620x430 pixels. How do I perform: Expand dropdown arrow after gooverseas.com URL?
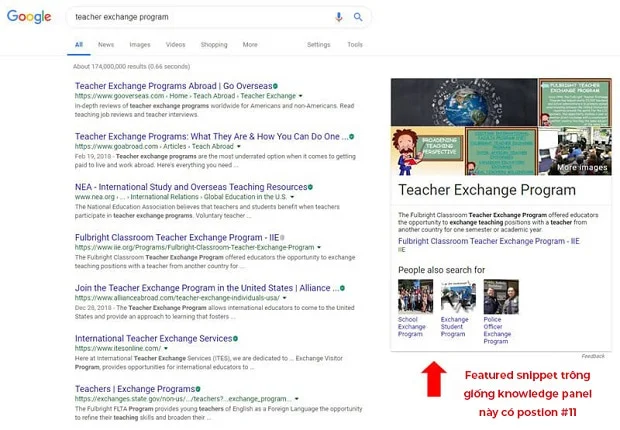click(x=301, y=96)
